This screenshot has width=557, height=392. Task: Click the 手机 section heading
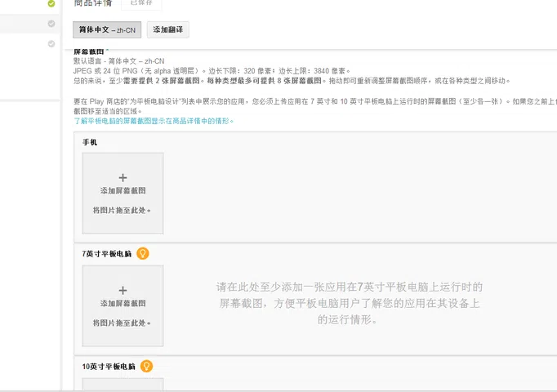point(90,142)
